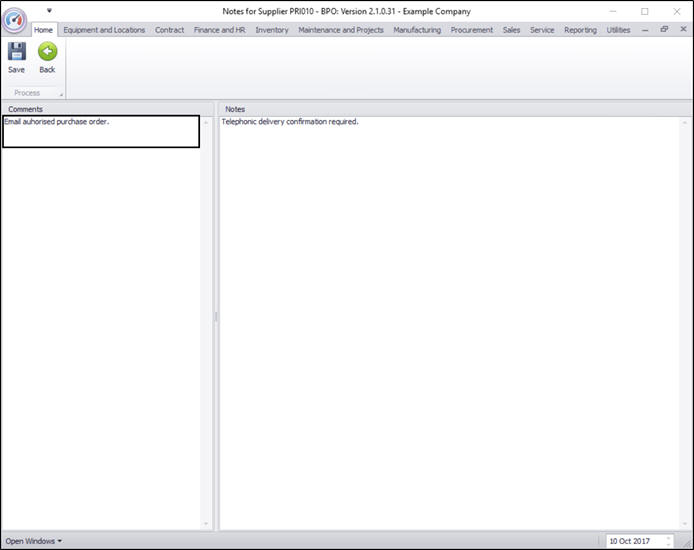Click the Notes scrollbar down arrow
The width and height of the screenshot is (694, 550).
coord(685,524)
